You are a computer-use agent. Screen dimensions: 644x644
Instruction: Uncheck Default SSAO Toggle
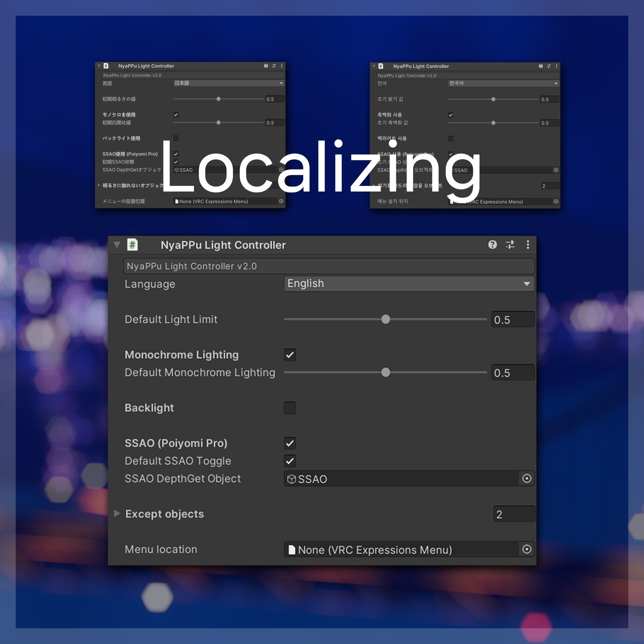(x=290, y=461)
